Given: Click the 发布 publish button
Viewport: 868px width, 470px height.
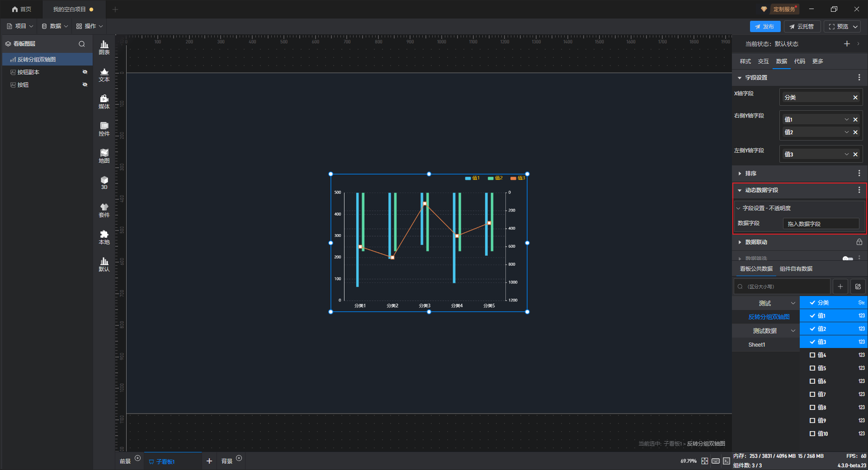Looking at the screenshot, I should click(765, 27).
